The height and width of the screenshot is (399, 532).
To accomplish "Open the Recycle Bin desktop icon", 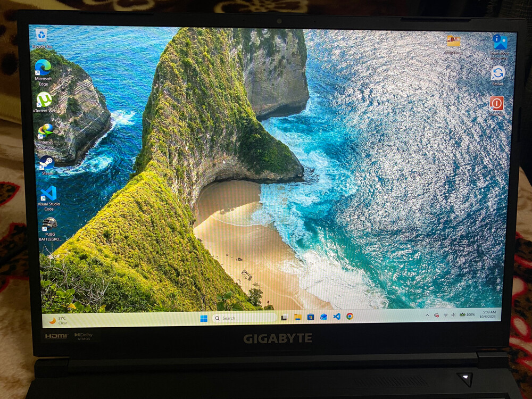I will pos(41,39).
